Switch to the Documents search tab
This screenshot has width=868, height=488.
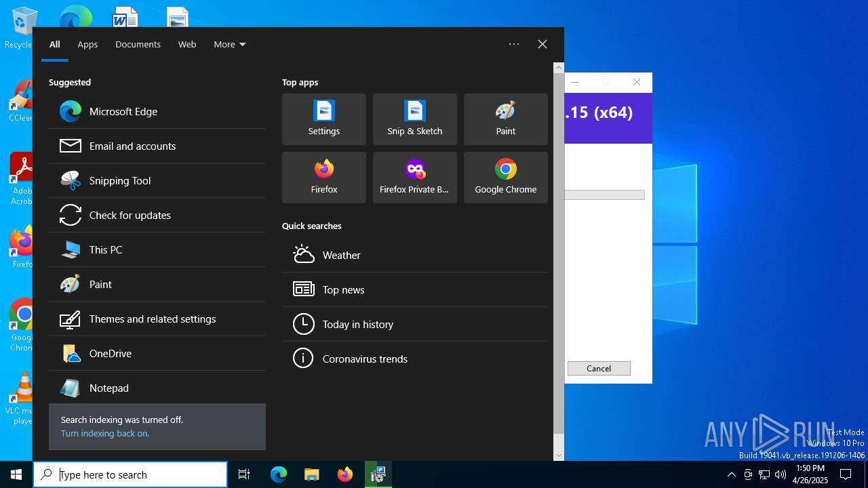click(138, 45)
